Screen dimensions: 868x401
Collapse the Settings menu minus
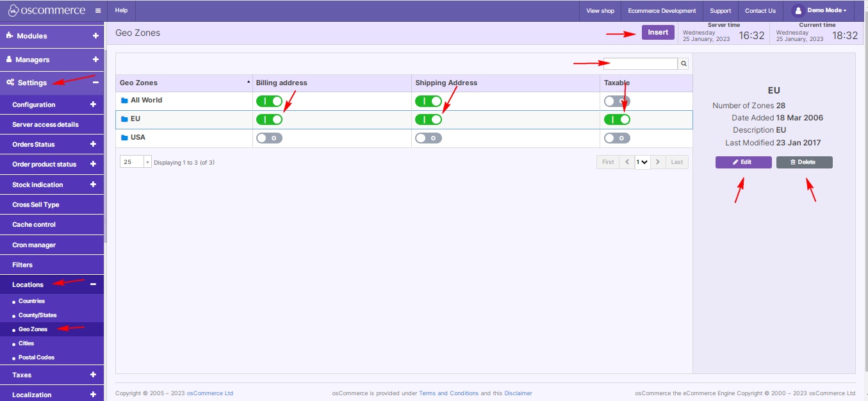(95, 83)
